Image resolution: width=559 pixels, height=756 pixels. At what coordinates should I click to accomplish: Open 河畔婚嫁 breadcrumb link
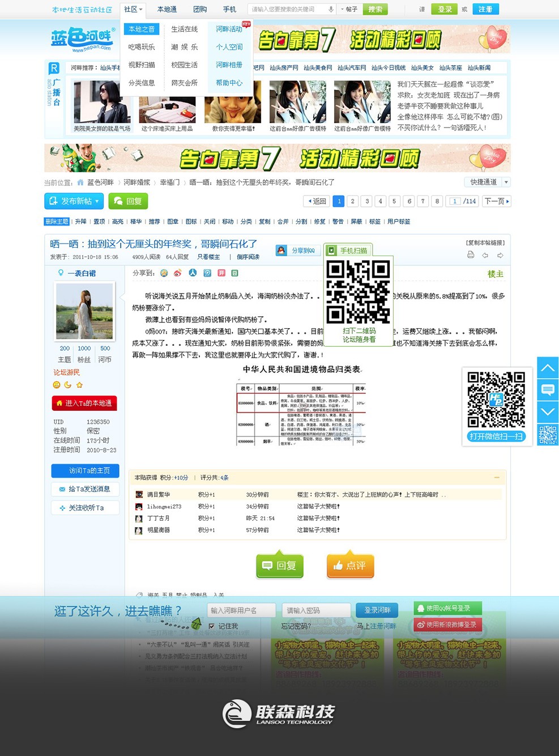(137, 182)
